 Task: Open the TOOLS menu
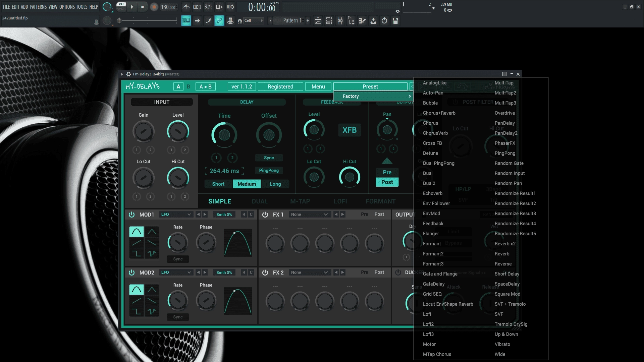82,7
